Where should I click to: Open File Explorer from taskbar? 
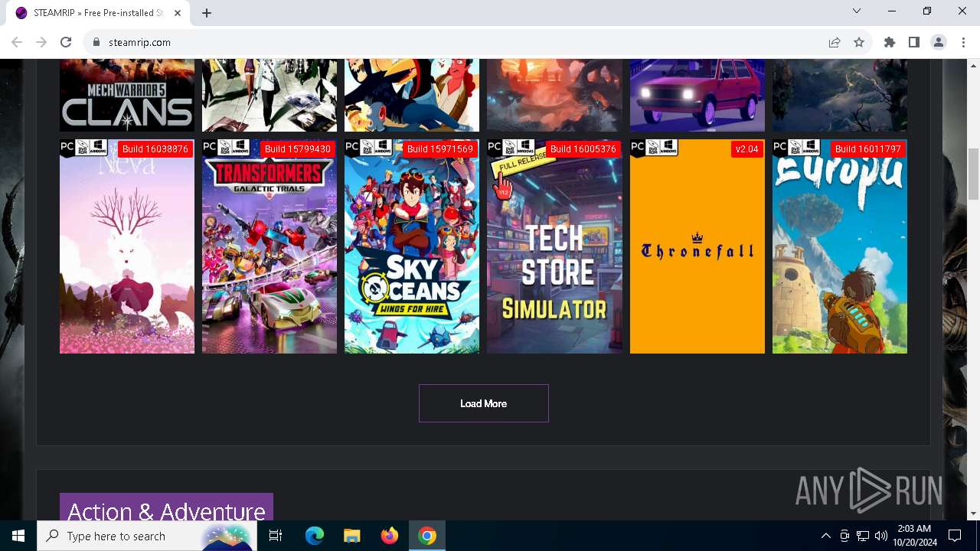pos(352,536)
